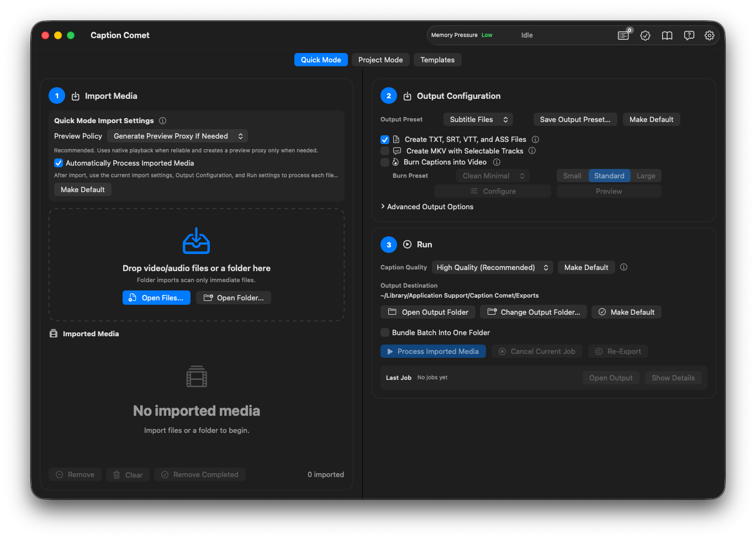Click Make Default beside Caption Quality
Viewport: 756px width, 540px height.
pos(586,267)
